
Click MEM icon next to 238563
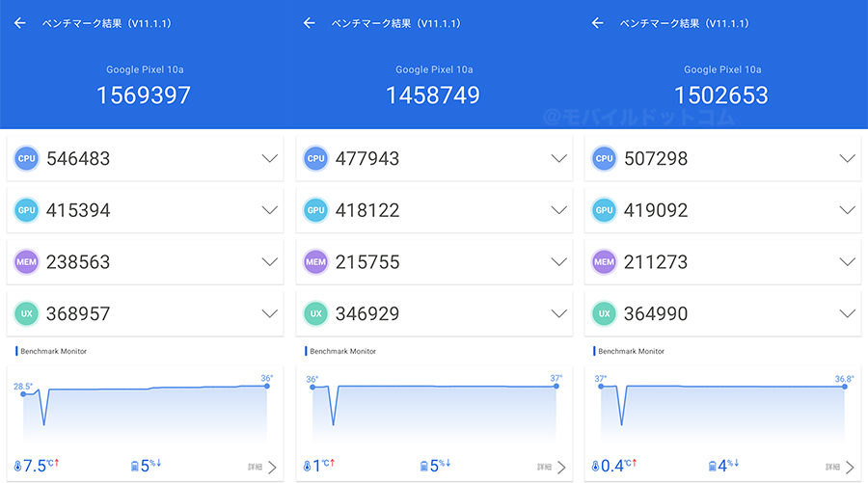tap(27, 261)
